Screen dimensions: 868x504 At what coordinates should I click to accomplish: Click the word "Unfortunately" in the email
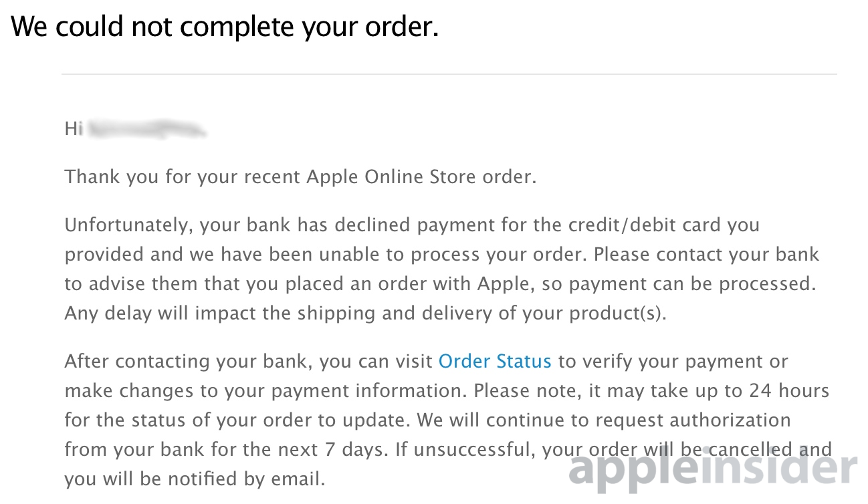(129, 225)
